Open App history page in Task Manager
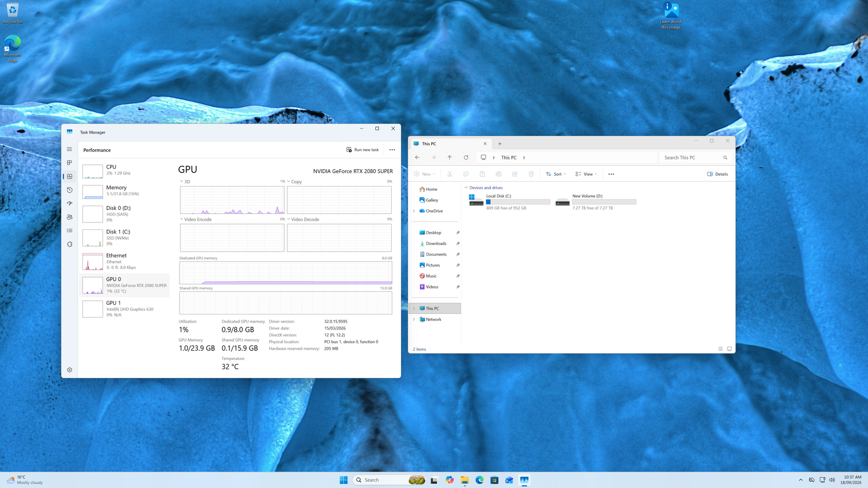This screenshot has height=488, width=868. click(69, 190)
